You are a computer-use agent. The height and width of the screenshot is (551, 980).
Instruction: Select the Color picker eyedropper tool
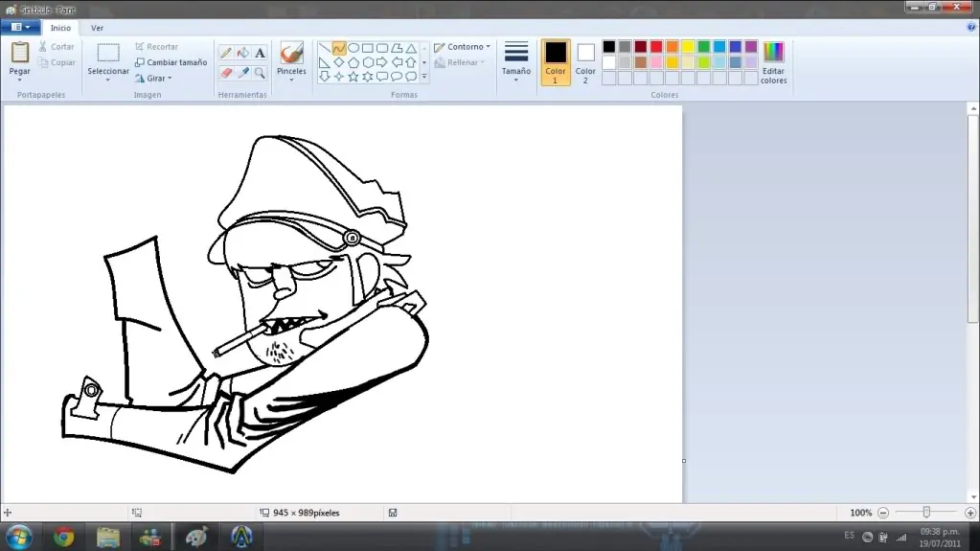pos(243,73)
